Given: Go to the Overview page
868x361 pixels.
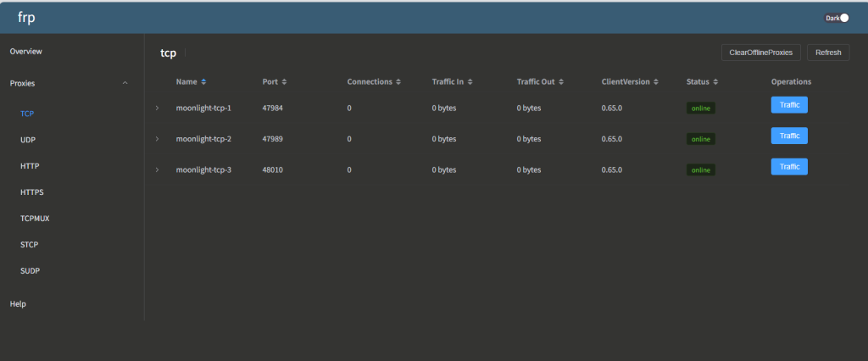Looking at the screenshot, I should tap(26, 52).
